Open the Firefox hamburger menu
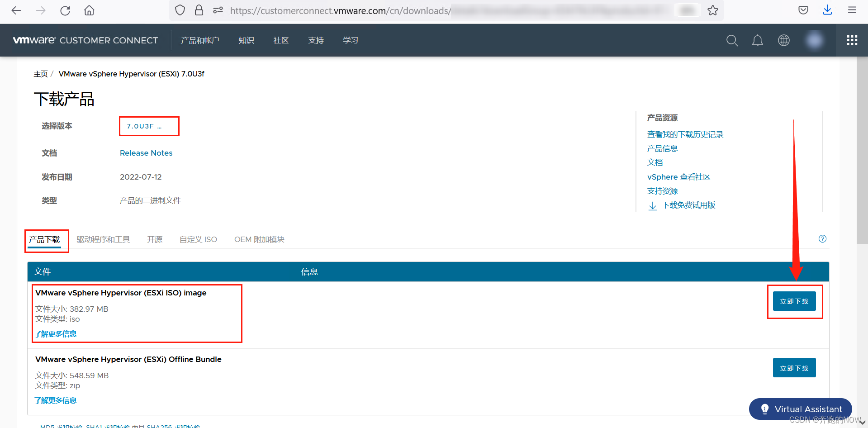 point(852,10)
